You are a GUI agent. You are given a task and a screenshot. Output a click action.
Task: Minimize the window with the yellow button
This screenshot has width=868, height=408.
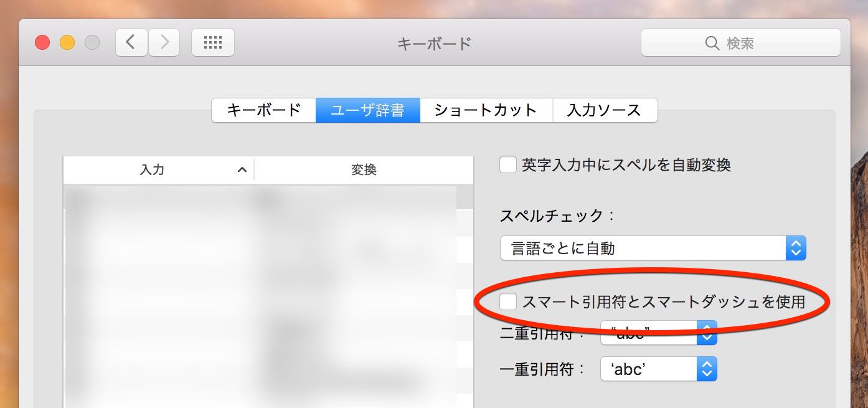pyautogui.click(x=67, y=42)
